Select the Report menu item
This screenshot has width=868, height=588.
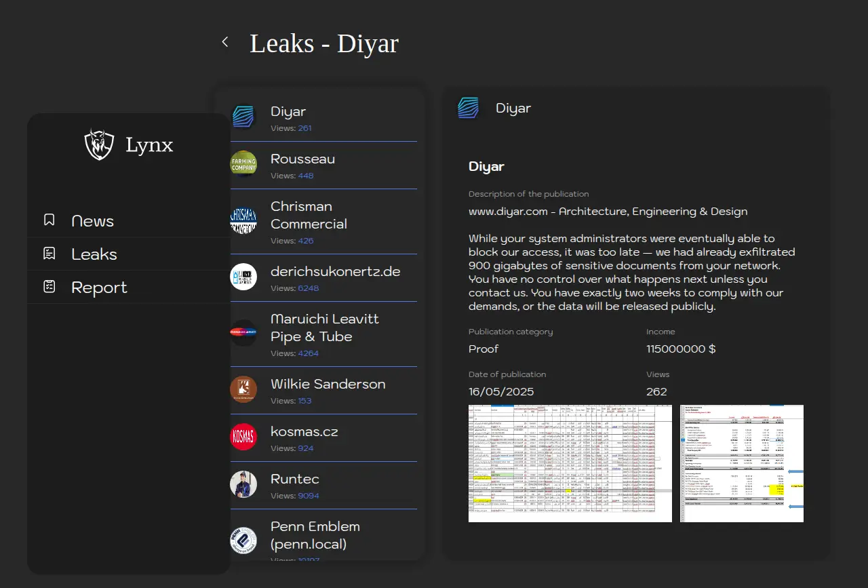[x=99, y=288]
